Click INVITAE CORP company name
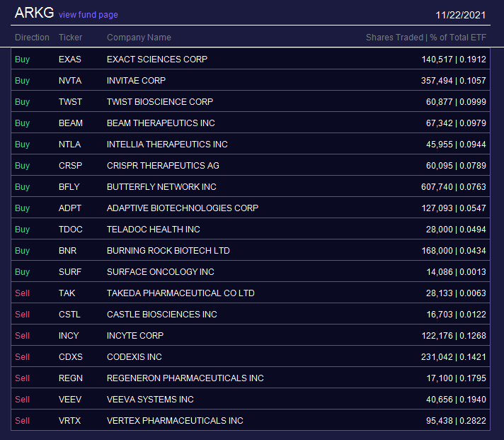This screenshot has width=504, height=440. [136, 80]
